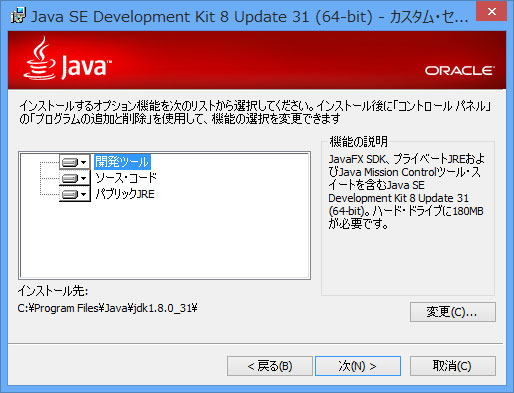Go back with 戻る(B) button
Image resolution: width=514 pixels, height=393 pixels.
270,366
